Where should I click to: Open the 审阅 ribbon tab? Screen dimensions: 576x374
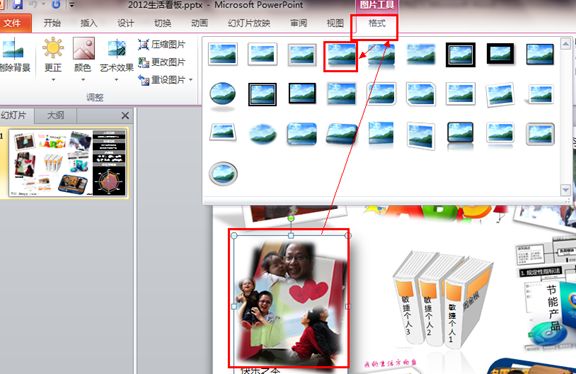[x=298, y=23]
